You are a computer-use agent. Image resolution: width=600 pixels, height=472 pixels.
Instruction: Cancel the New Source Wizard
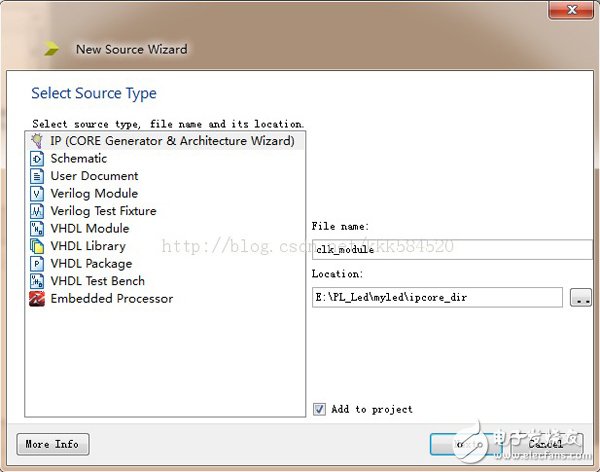(547, 444)
